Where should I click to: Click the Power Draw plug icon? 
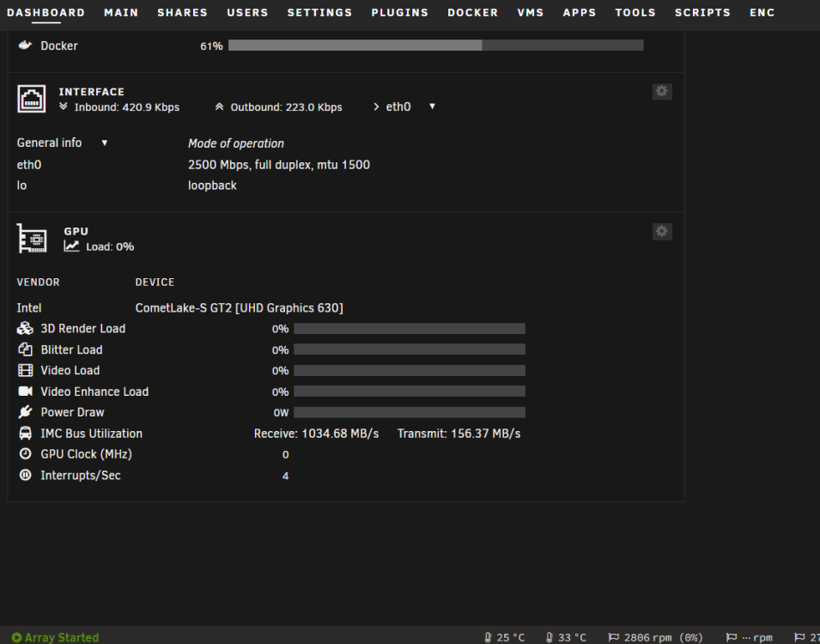pyautogui.click(x=25, y=412)
